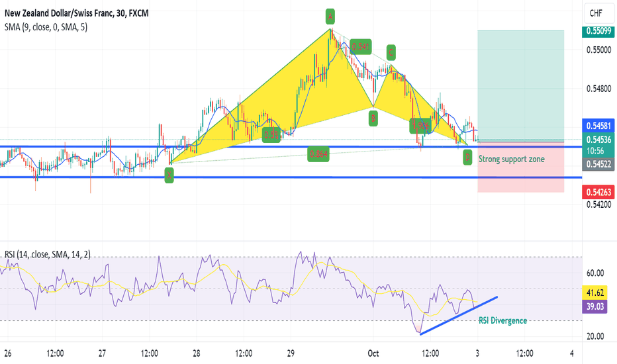Select pattern point label A
This screenshot has width=617, height=364.
tap(330, 17)
